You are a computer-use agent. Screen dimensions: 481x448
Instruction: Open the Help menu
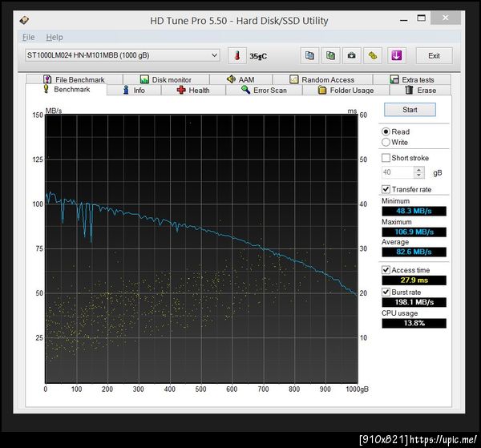[55, 38]
